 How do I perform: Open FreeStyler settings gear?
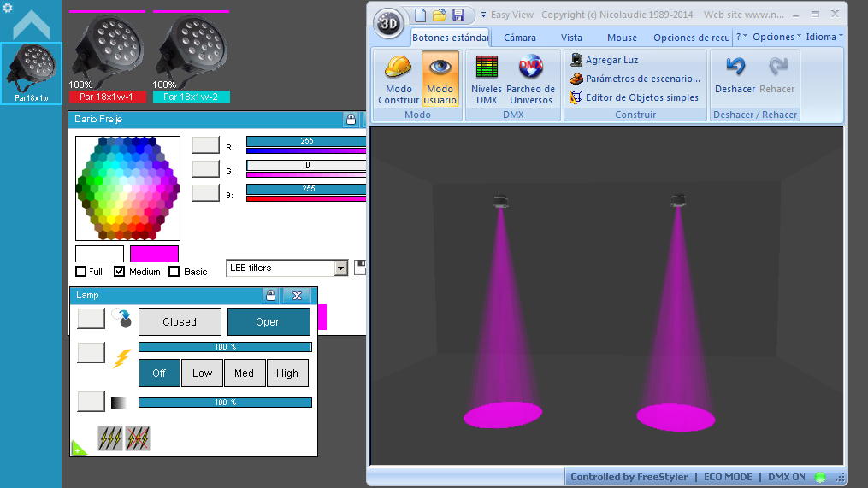[8, 9]
